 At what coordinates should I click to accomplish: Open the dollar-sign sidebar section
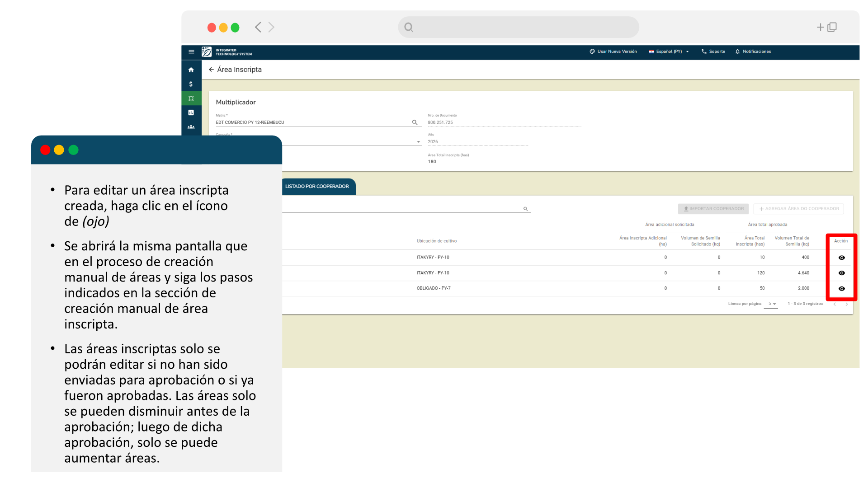click(x=191, y=84)
